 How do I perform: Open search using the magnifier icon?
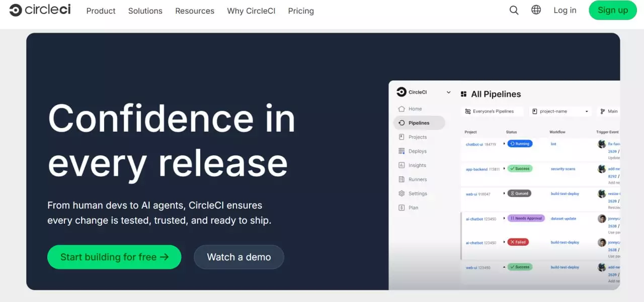pos(514,10)
